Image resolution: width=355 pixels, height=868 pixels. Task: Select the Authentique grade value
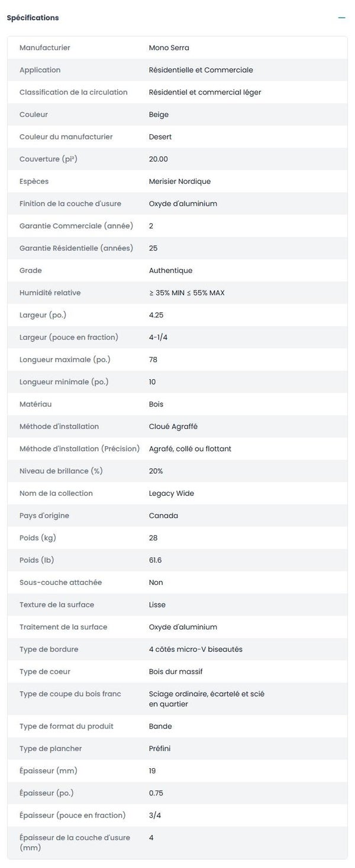coord(170,271)
